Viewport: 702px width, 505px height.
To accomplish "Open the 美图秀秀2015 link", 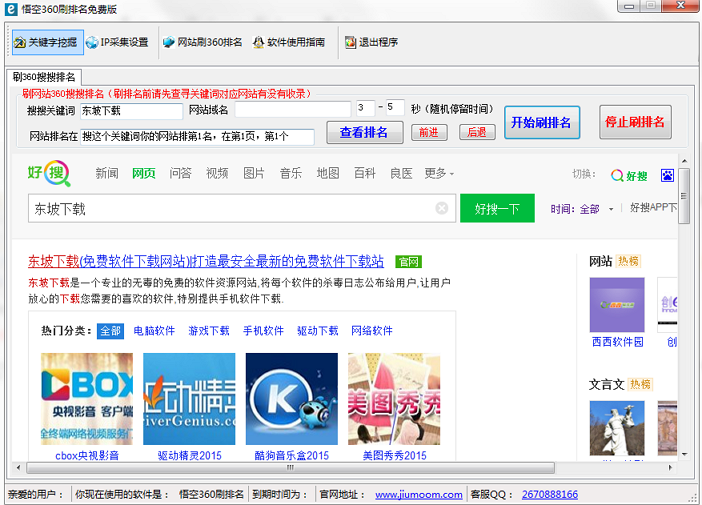I will (394, 455).
